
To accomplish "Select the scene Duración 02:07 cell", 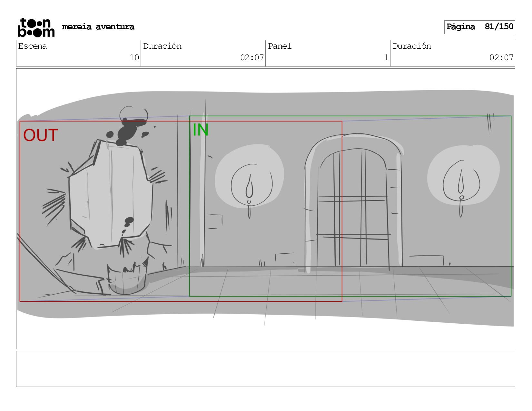I will [x=203, y=53].
